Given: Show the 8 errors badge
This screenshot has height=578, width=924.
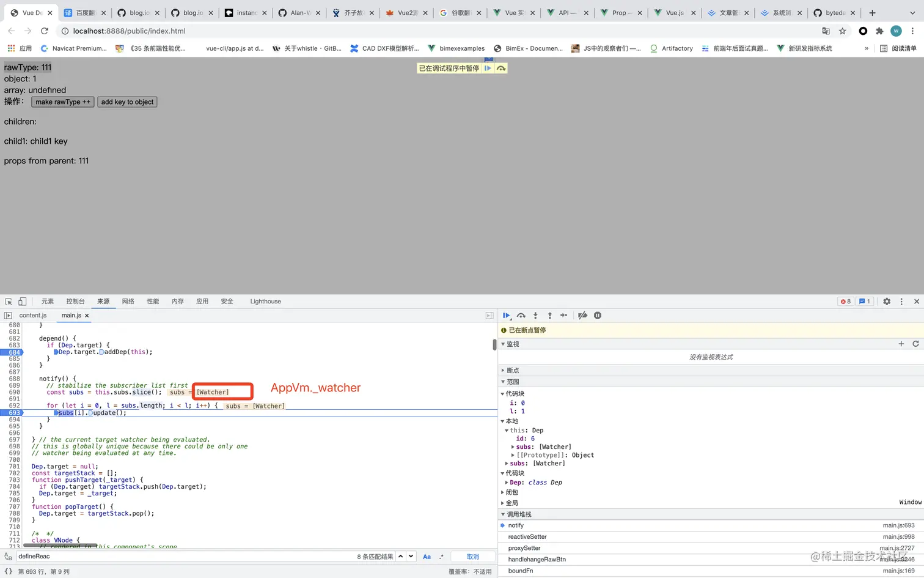Looking at the screenshot, I should click(846, 302).
